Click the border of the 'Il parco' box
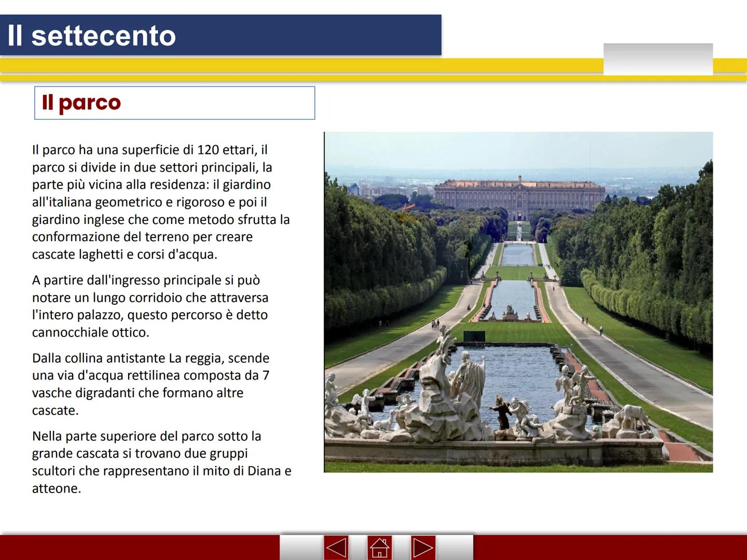Image resolution: width=747 pixels, height=560 pixels. [x=175, y=88]
